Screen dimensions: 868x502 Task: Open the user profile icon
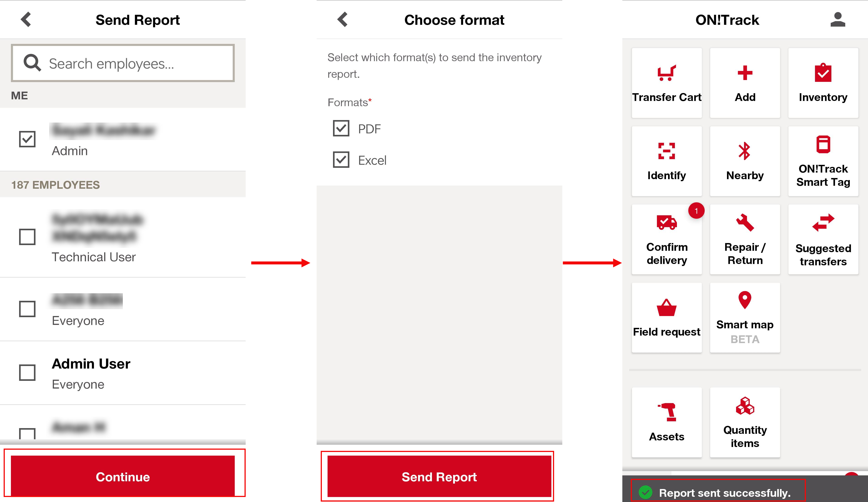pos(838,20)
